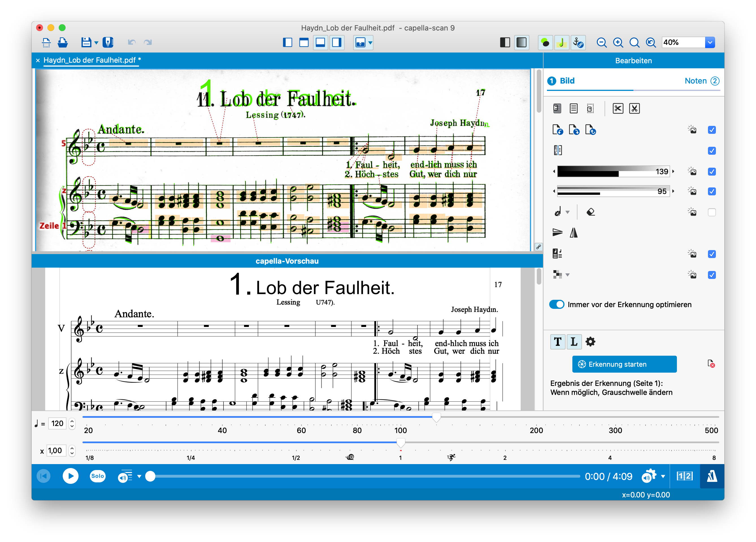Click the capella export pen-nib icon

pyautogui.click(x=108, y=42)
